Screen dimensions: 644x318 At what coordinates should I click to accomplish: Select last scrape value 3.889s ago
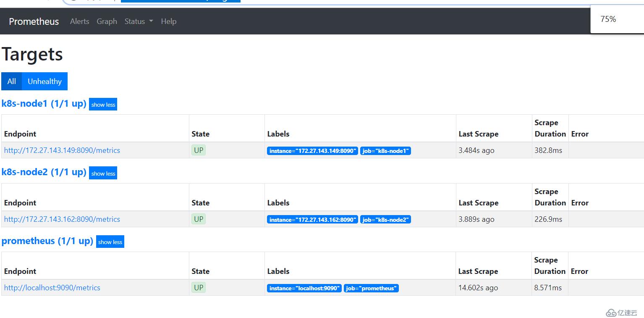coord(476,219)
